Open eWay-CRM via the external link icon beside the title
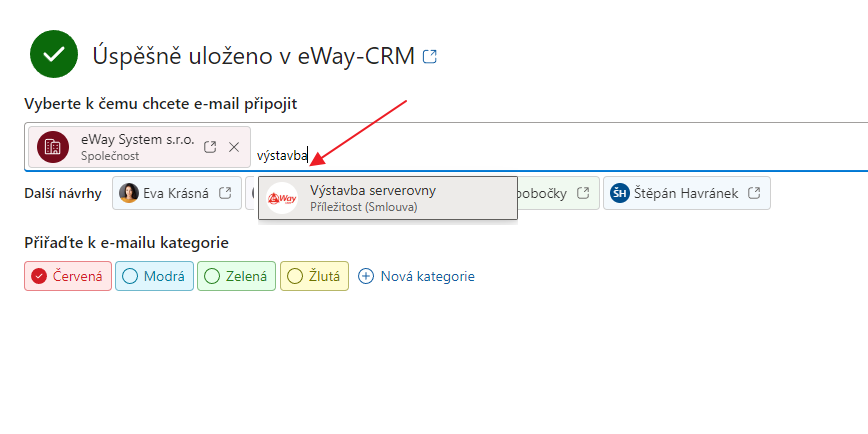Screen dimensions: 868x434 coord(430,56)
